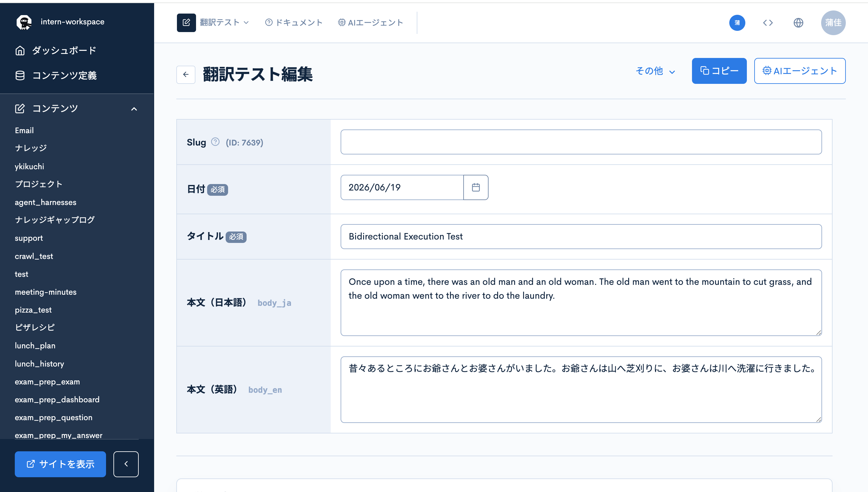The image size is (868, 492).
Task: Click the body_ja field key label
Action: pyautogui.click(x=274, y=303)
